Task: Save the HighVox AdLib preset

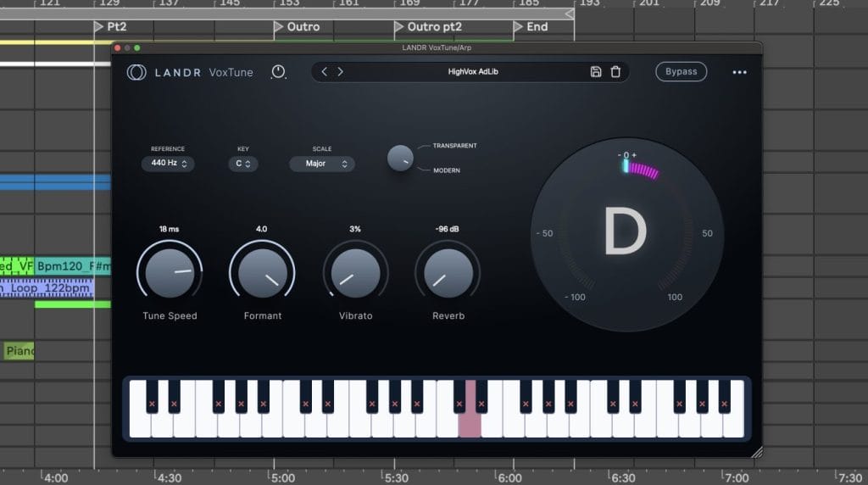Action: click(x=596, y=72)
